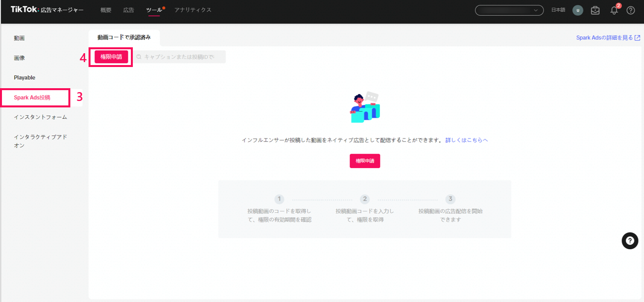Click the top-bar help question mark icon

(x=630, y=10)
